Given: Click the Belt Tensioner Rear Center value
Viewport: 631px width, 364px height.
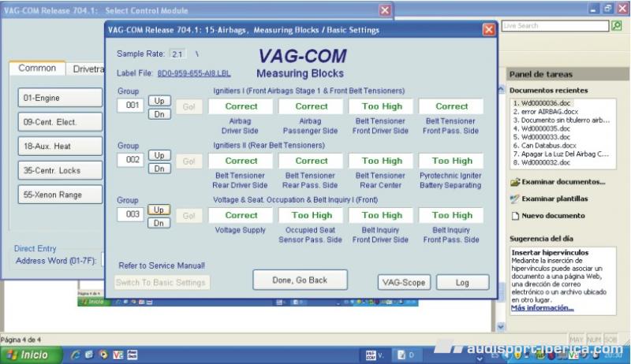Looking at the screenshot, I should (x=382, y=161).
